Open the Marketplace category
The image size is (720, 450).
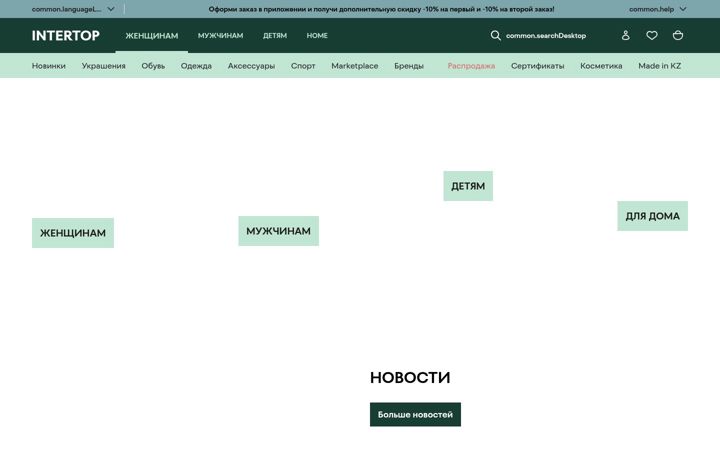354,66
